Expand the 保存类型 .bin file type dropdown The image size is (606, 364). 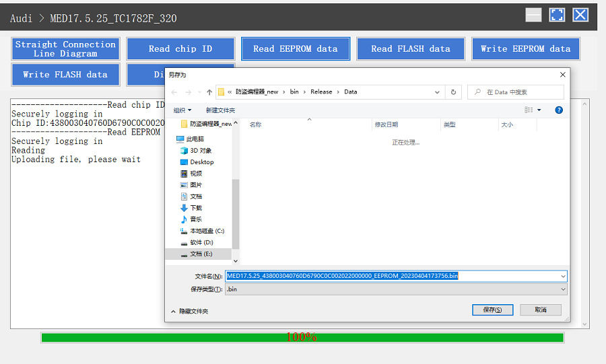click(396, 289)
